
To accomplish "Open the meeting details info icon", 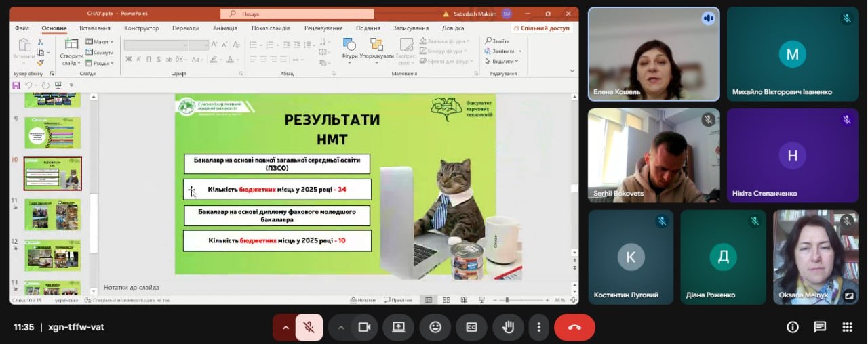I will [792, 327].
